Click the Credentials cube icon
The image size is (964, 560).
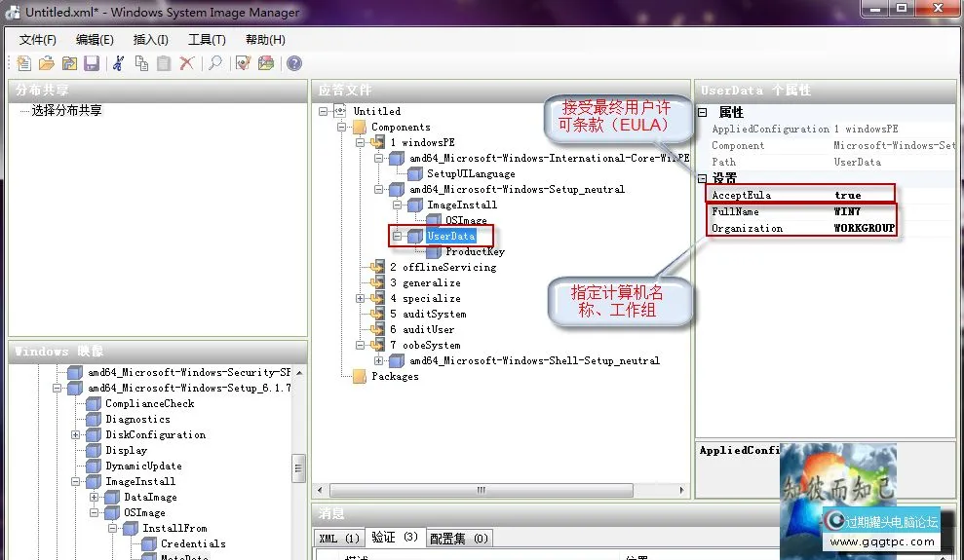pyautogui.click(x=149, y=543)
